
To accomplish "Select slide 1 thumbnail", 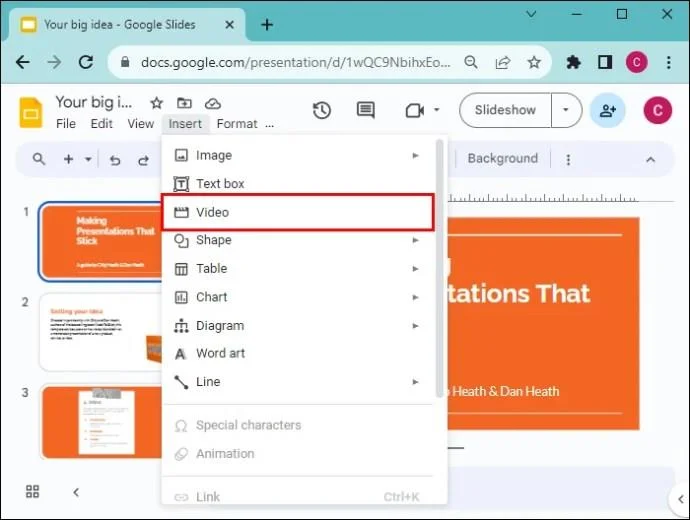I will click(101, 242).
